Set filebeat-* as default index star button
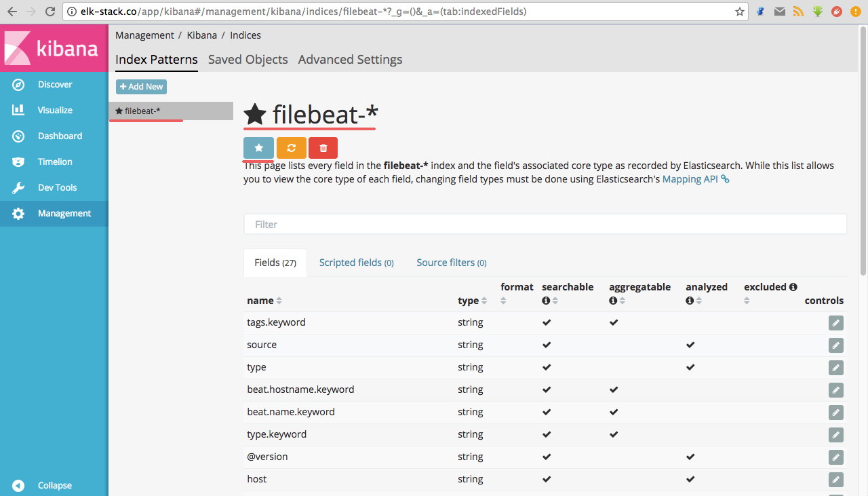The width and height of the screenshot is (868, 496). 258,148
